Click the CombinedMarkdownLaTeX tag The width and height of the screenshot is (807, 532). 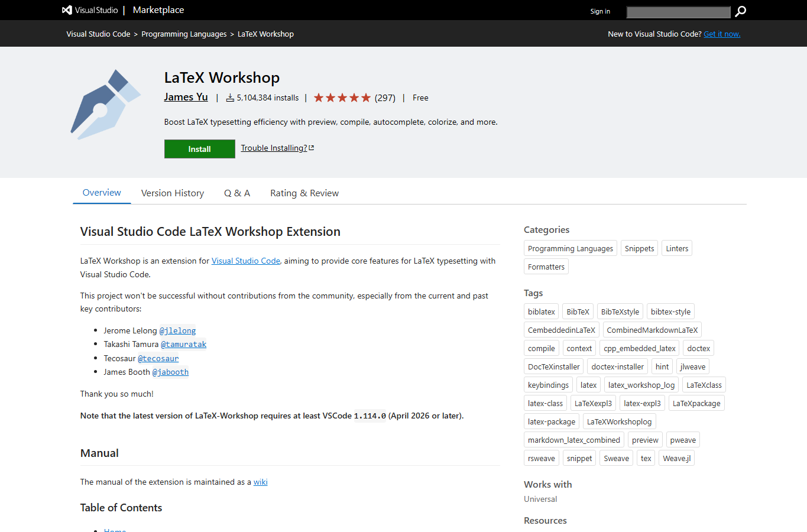click(x=652, y=330)
